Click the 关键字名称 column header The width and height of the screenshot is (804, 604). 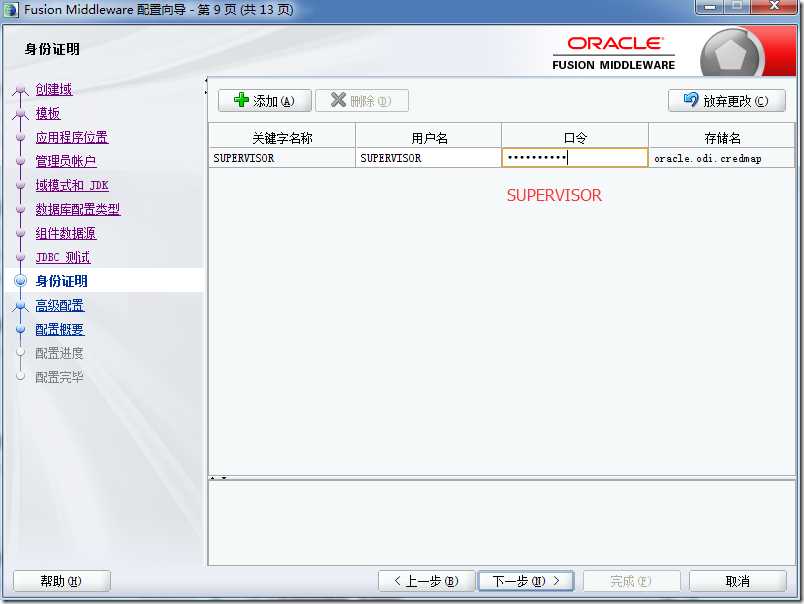282,137
